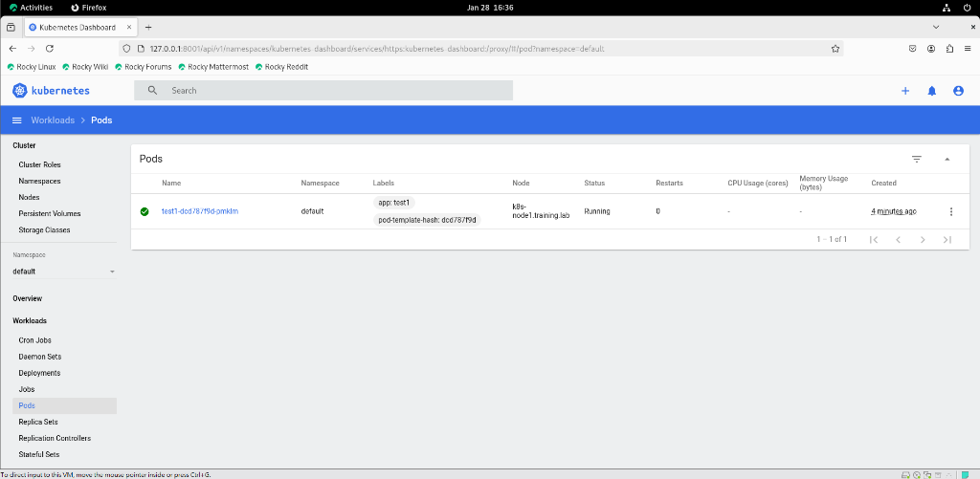980x479 pixels.
Task: Reload the page
Action: click(50, 48)
